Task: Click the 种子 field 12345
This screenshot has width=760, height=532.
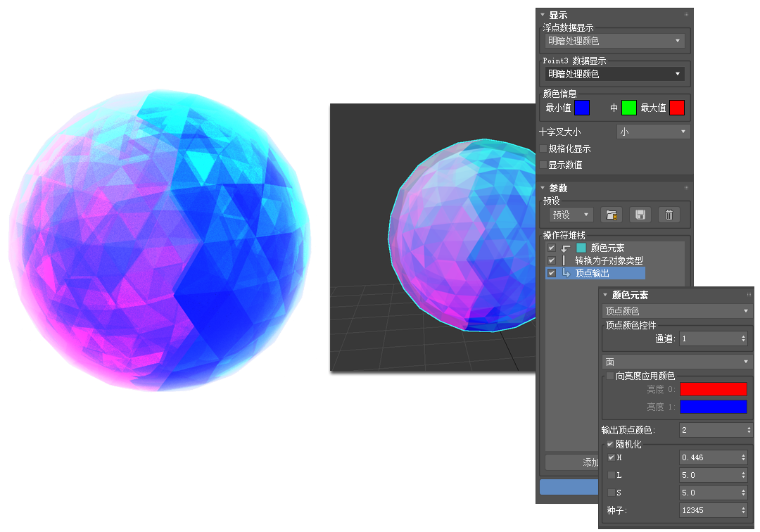Action: coord(709,510)
